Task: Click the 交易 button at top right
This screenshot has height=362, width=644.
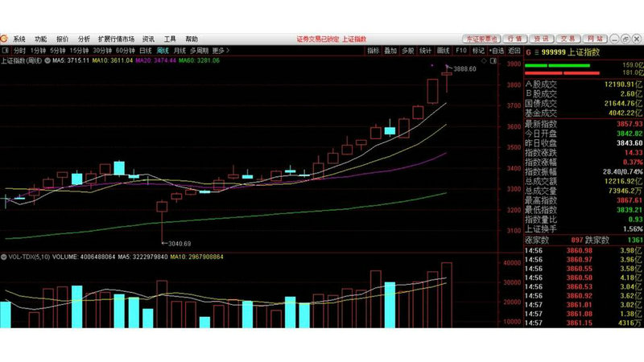Action: click(568, 38)
